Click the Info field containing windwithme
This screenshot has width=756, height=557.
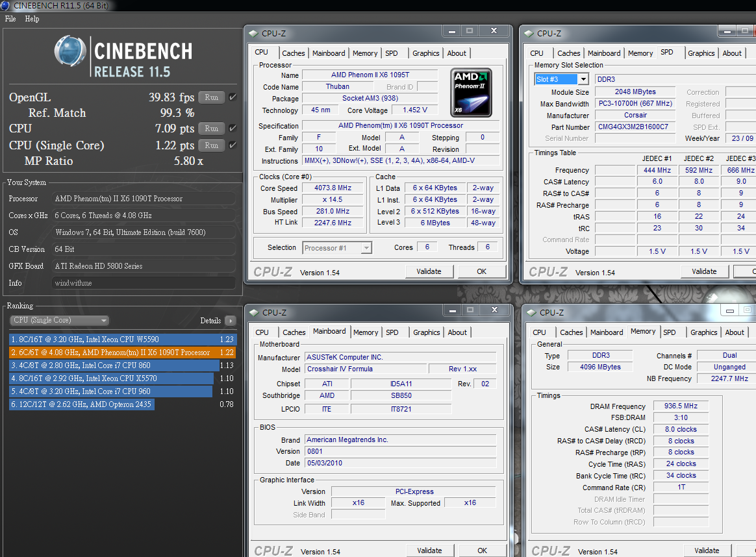coord(144,283)
